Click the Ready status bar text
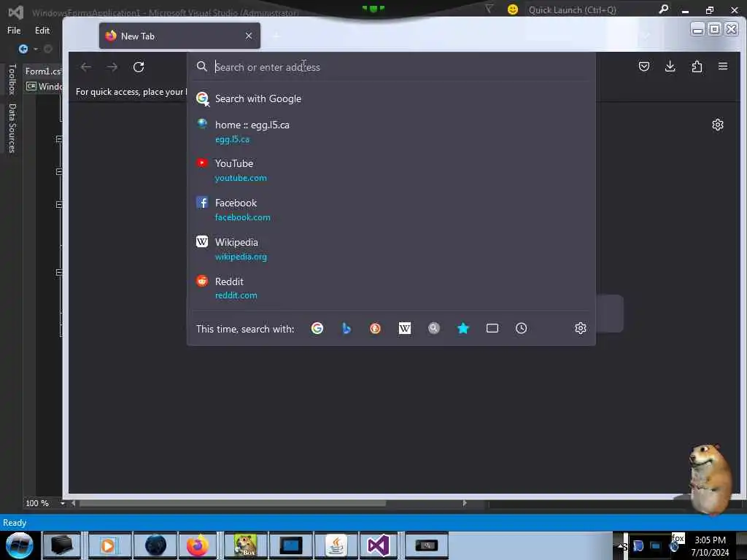Screen dimensions: 747x560 [x=15, y=523]
